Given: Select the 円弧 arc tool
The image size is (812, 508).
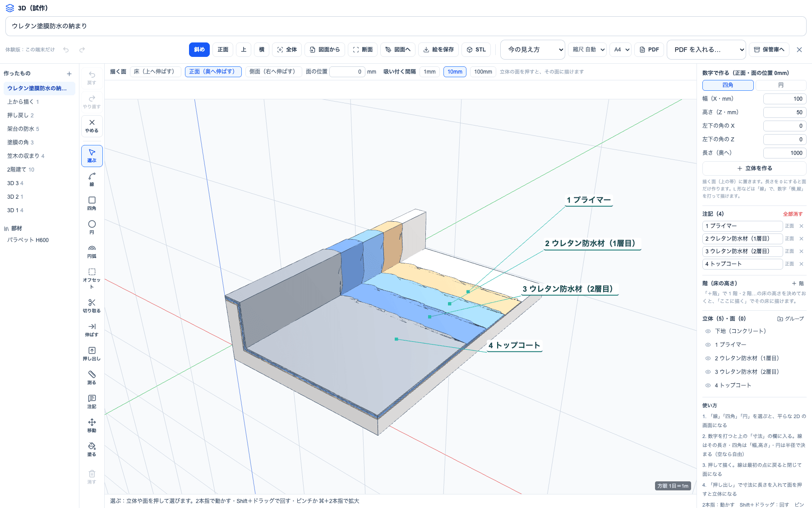Looking at the screenshot, I should (92, 251).
